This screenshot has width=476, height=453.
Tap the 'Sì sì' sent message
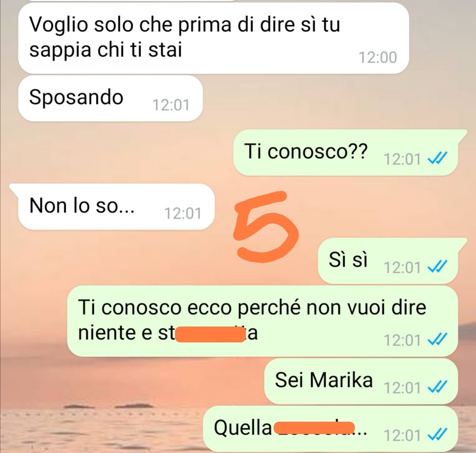click(388, 260)
